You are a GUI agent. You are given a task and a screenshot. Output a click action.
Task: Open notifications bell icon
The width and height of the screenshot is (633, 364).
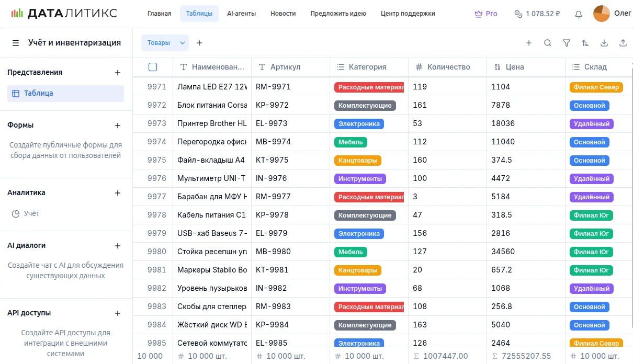[x=579, y=14]
